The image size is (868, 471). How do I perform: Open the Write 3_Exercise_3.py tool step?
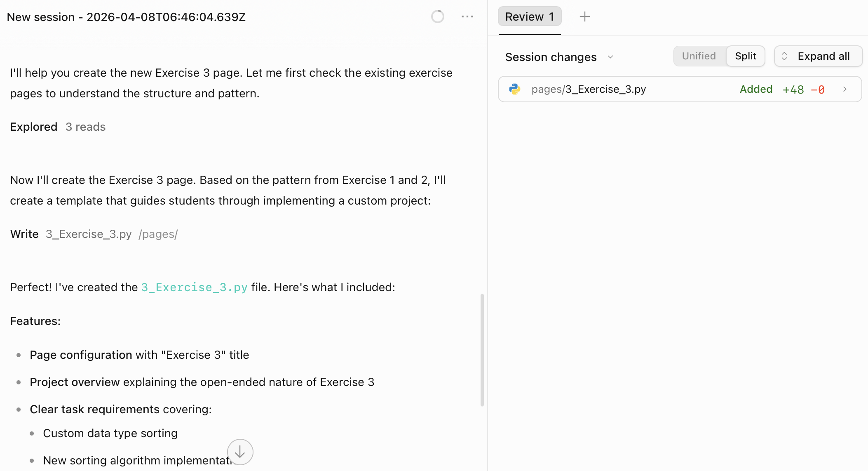click(x=94, y=234)
